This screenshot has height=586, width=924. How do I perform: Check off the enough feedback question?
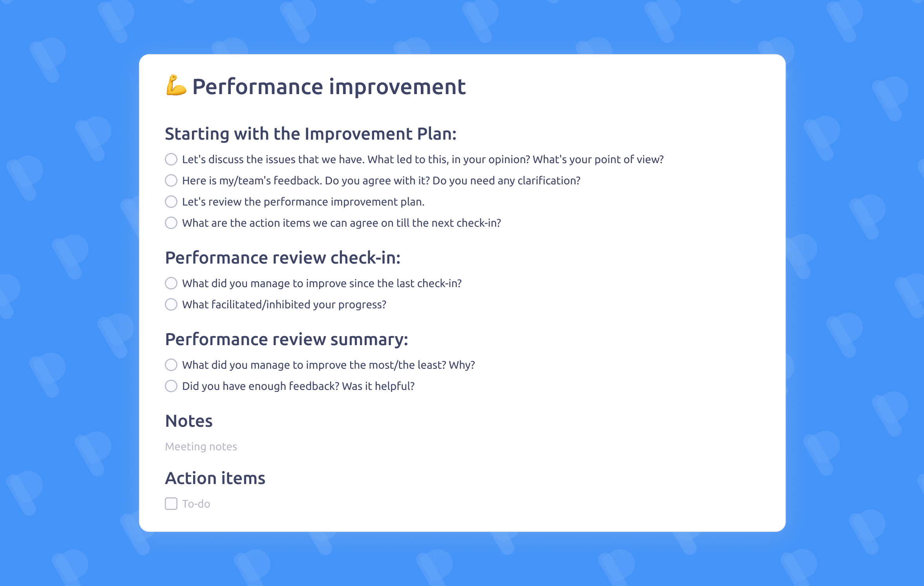tap(171, 386)
